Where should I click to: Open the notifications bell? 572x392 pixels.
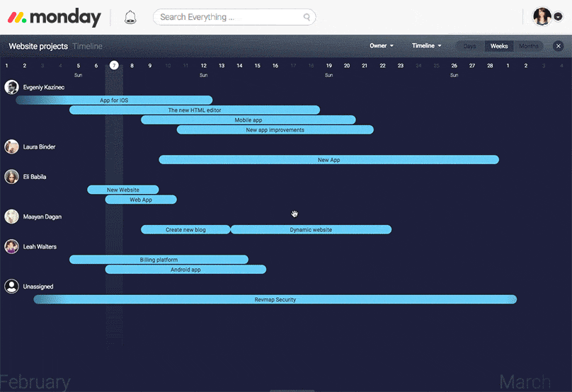point(130,17)
